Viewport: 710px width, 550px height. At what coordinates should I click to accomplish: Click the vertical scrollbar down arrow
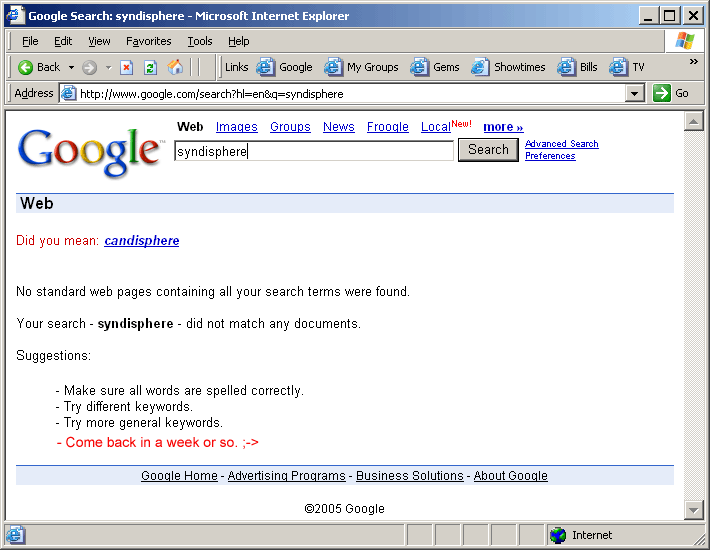click(x=693, y=511)
